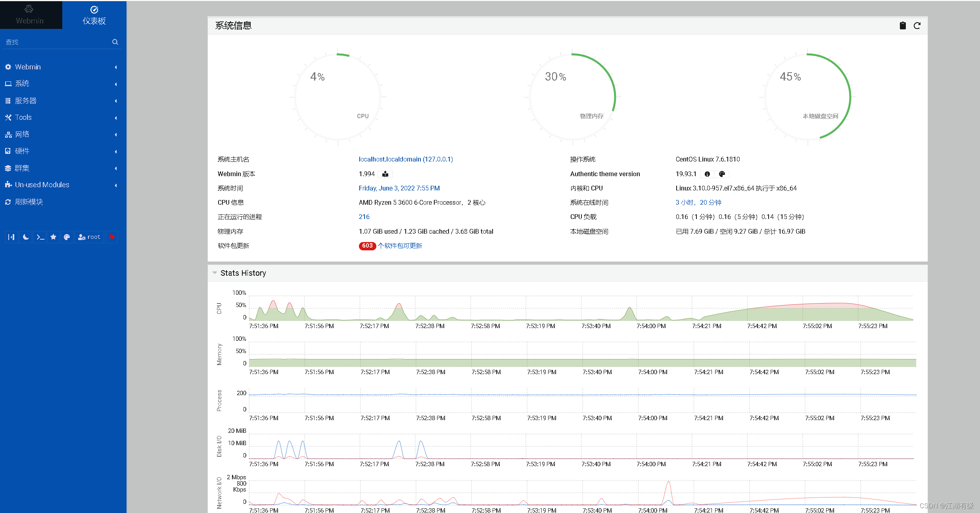Viewport: 980px width, 513px height.
Task: Click the localhost.localdomain hostname link
Action: coord(405,159)
